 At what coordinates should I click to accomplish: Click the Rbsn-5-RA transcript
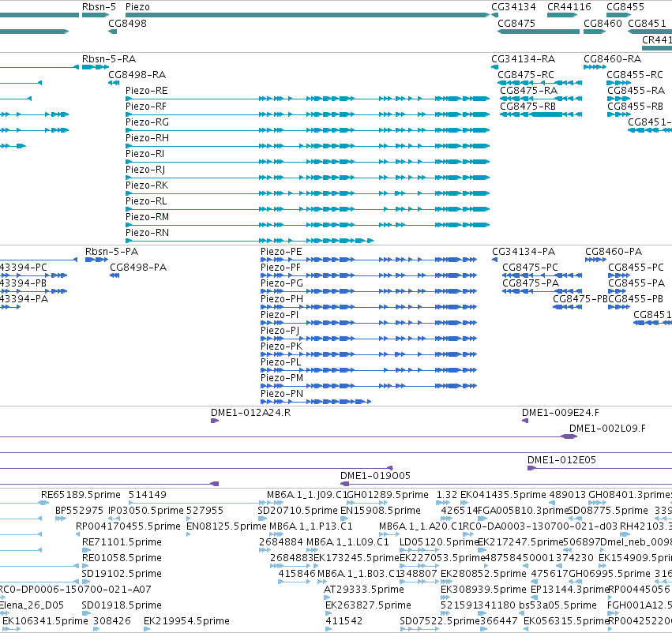pyautogui.click(x=96, y=67)
